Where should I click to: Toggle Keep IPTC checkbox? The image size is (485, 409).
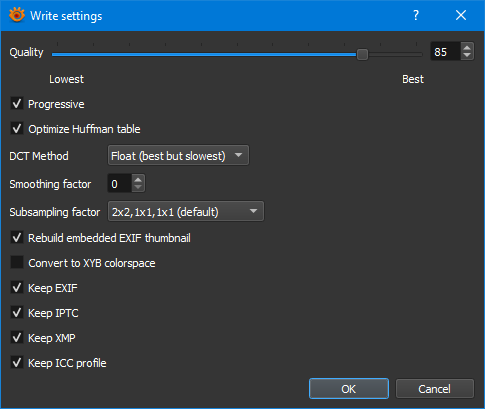17,313
